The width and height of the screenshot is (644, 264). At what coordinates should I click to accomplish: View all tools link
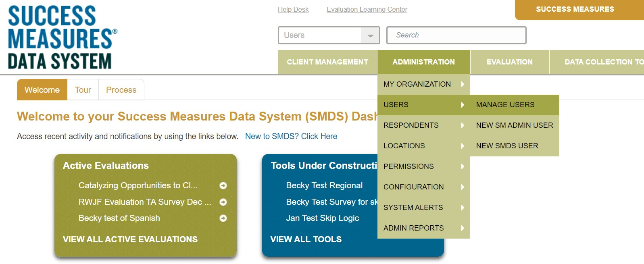(306, 239)
